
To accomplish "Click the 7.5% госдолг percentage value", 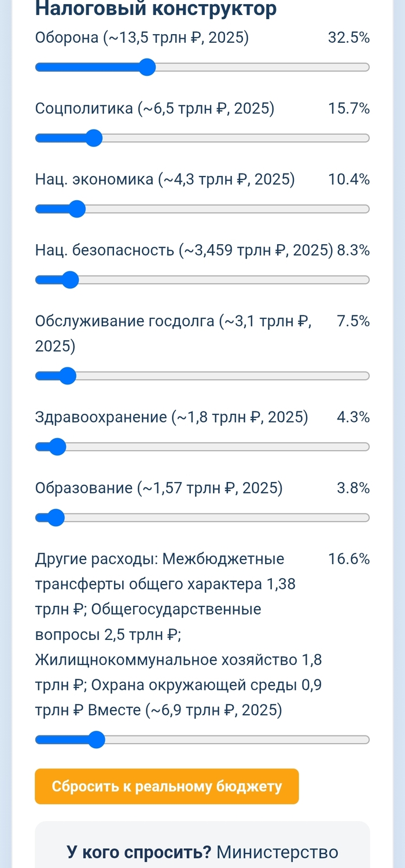I will click(x=353, y=321).
